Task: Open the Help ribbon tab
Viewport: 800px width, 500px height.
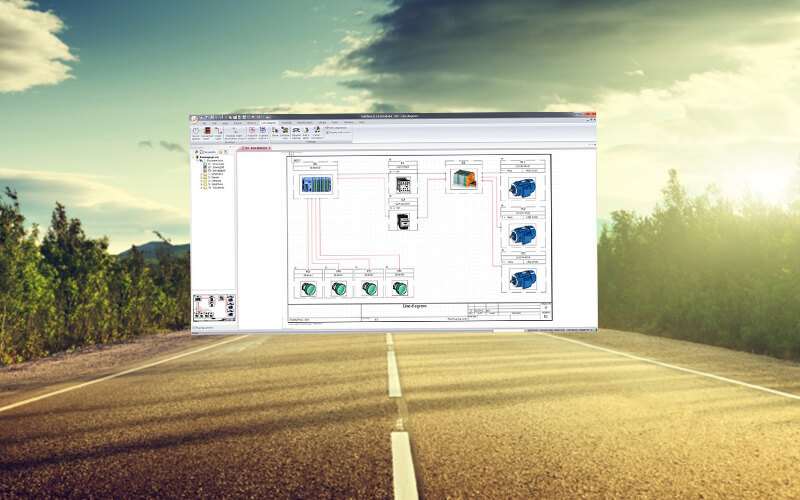Action: [x=362, y=122]
